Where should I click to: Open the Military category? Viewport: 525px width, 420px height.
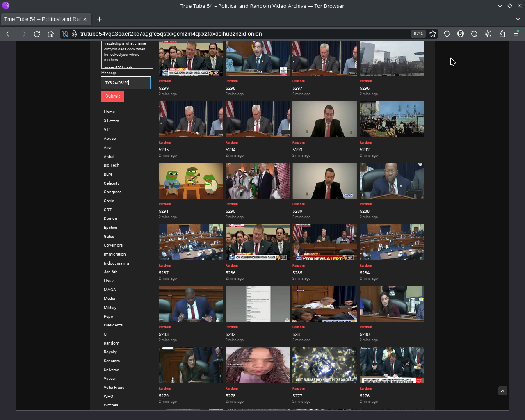(x=110, y=308)
